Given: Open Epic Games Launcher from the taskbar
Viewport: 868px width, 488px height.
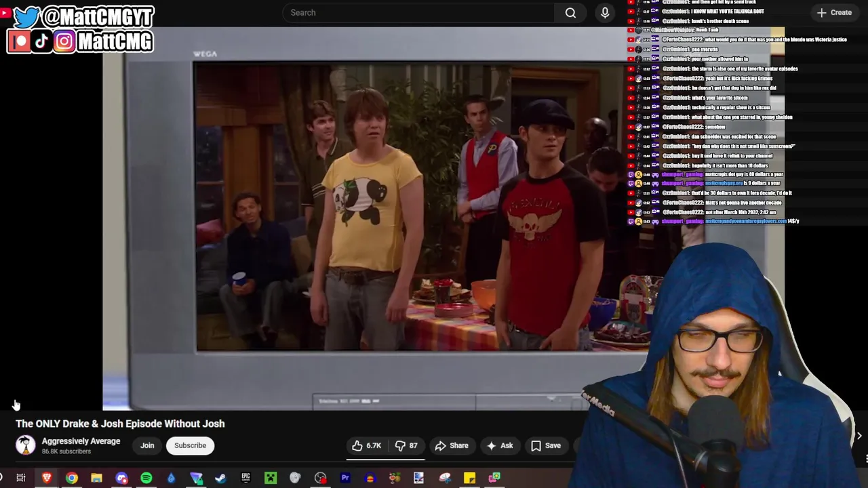Looking at the screenshot, I should (x=245, y=478).
